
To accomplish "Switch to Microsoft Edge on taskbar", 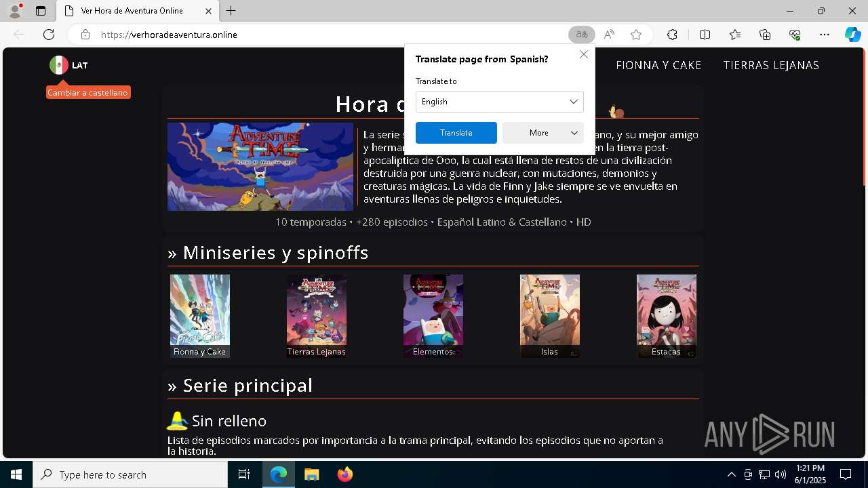I will tap(279, 474).
